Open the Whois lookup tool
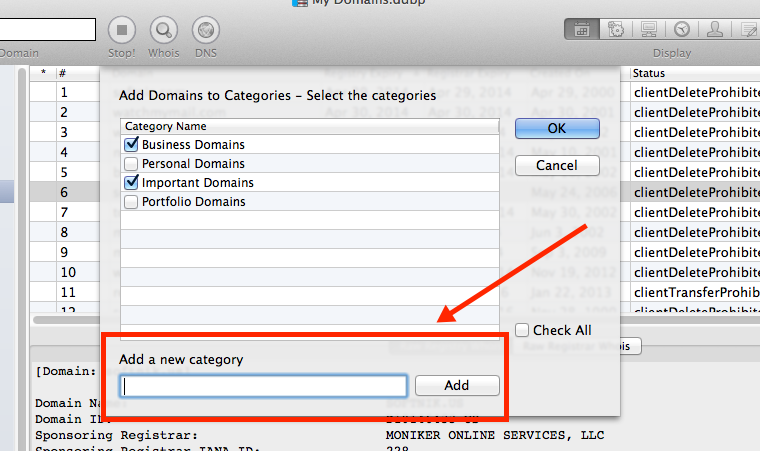Screen dimensions: 760x451 pyautogui.click(x=164, y=30)
